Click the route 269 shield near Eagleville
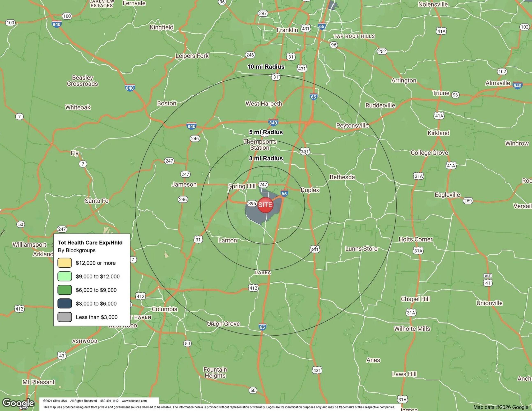532x411 pixels. click(468, 201)
